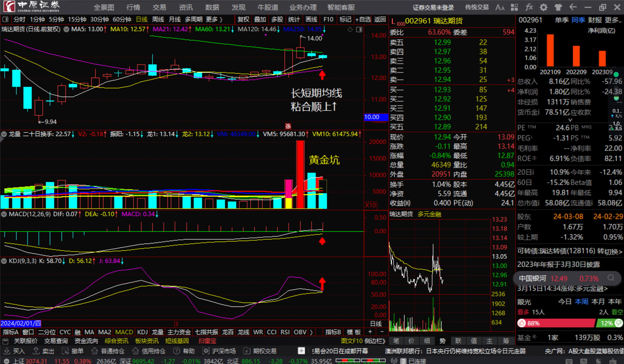The image size is (624, 364).
Task: Expand more indicator tabs after OBV
Action: (311, 332)
